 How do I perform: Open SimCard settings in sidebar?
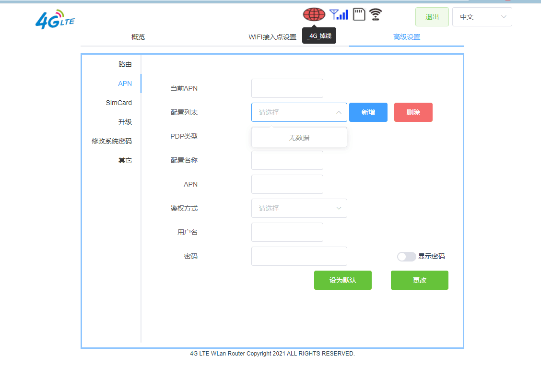(119, 103)
